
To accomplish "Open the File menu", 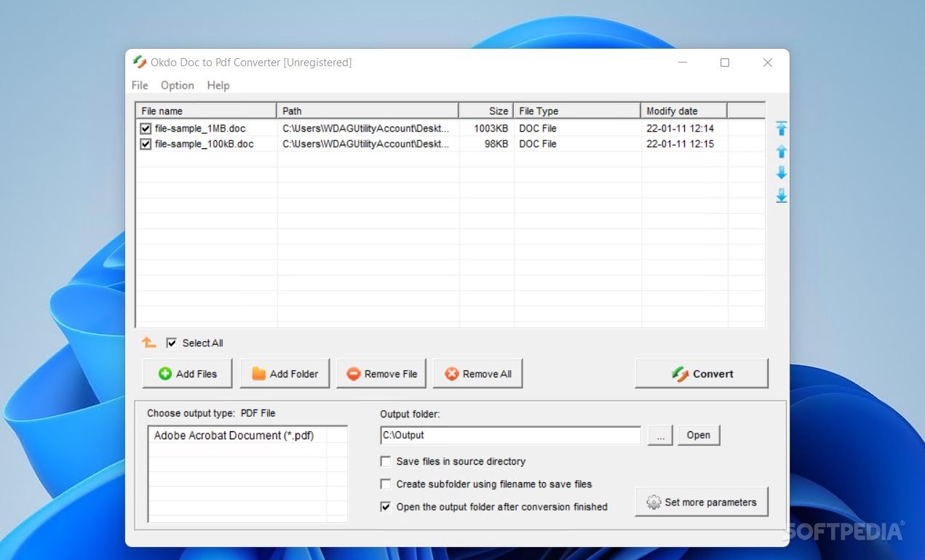I will (x=140, y=85).
